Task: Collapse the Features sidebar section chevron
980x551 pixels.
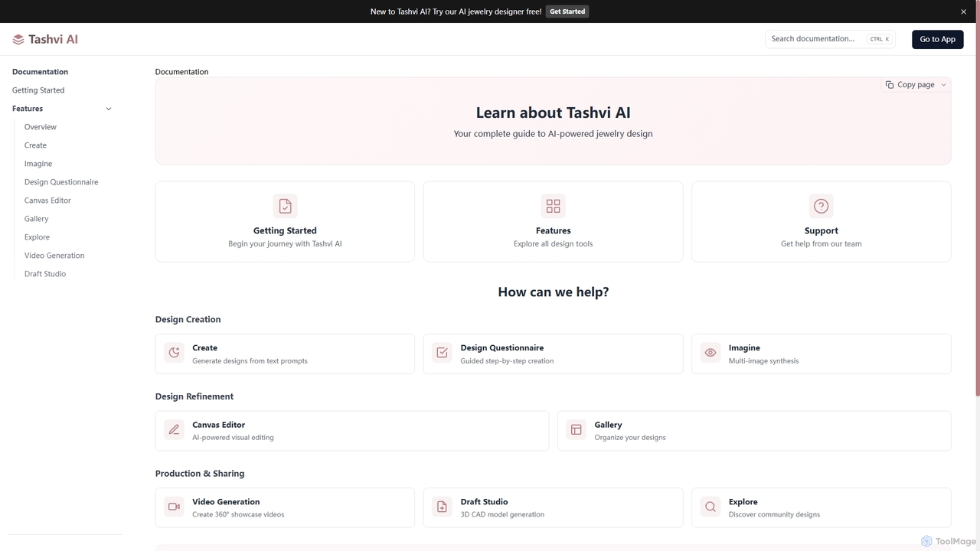Action: click(x=109, y=109)
